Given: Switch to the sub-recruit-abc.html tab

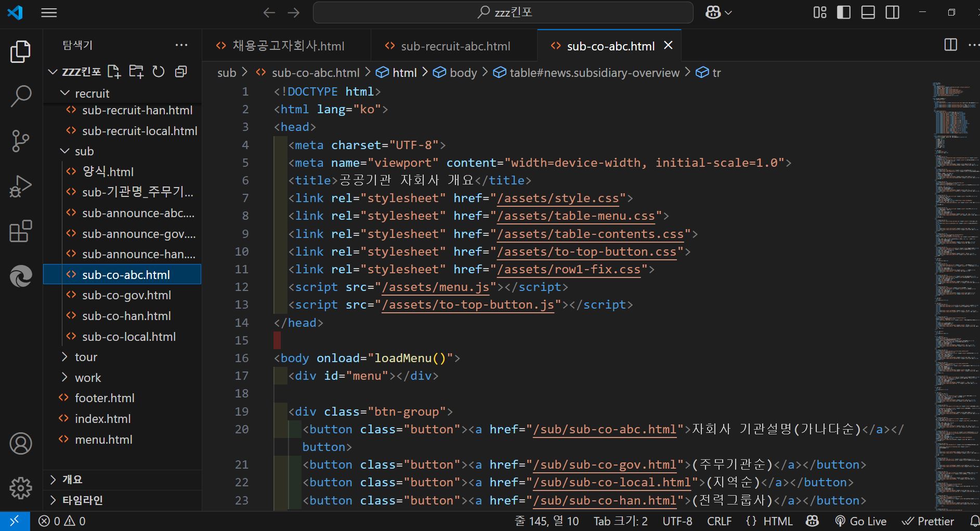Looking at the screenshot, I should [455, 46].
